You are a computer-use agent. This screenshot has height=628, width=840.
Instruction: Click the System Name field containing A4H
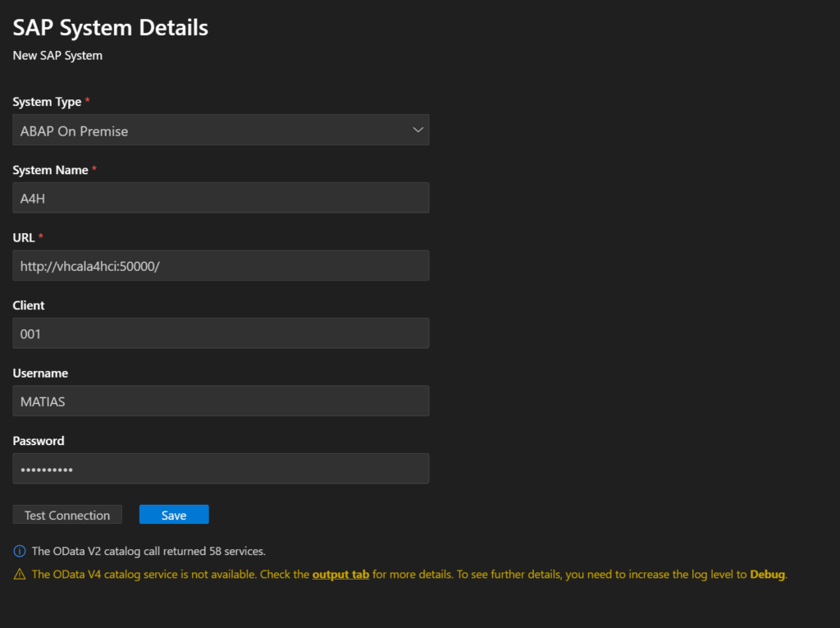(220, 198)
